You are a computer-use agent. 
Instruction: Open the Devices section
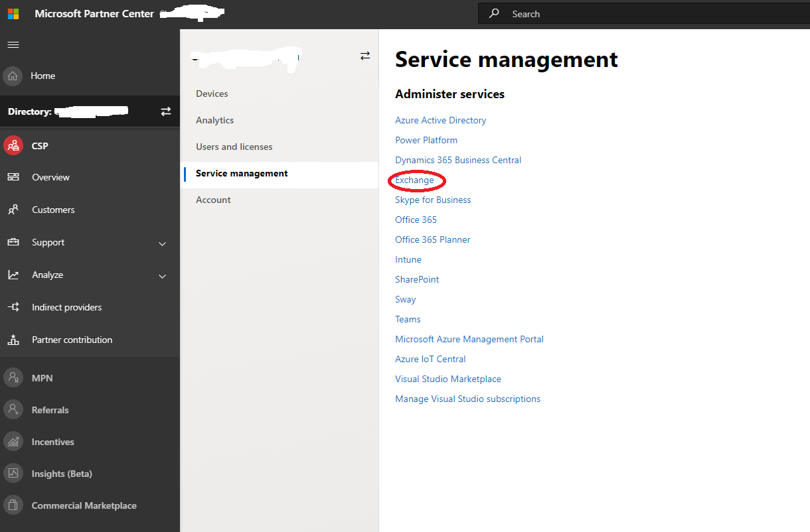click(212, 94)
